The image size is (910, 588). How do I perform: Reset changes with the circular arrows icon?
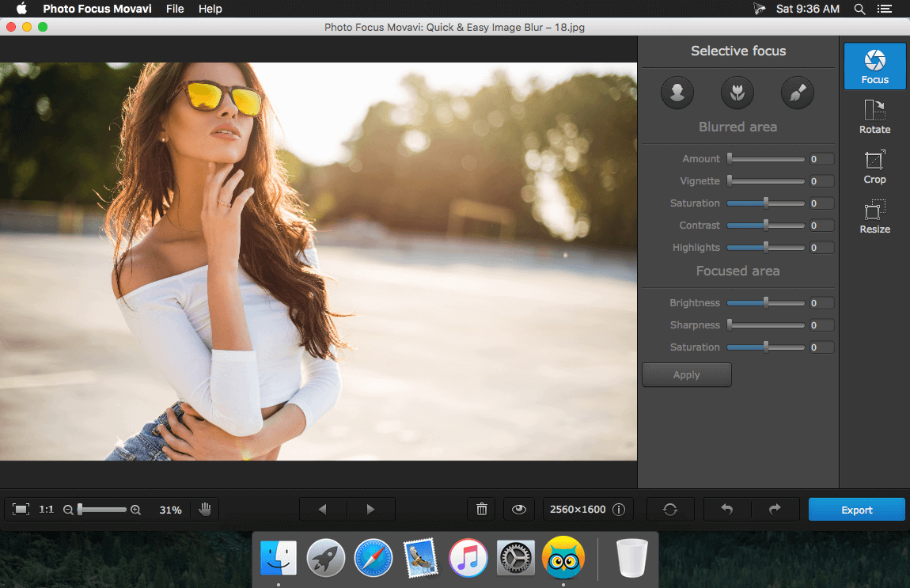click(x=670, y=510)
